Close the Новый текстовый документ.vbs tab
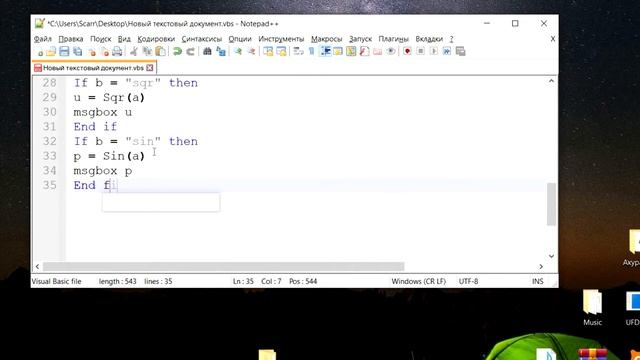The width and height of the screenshot is (640, 360). [150, 68]
